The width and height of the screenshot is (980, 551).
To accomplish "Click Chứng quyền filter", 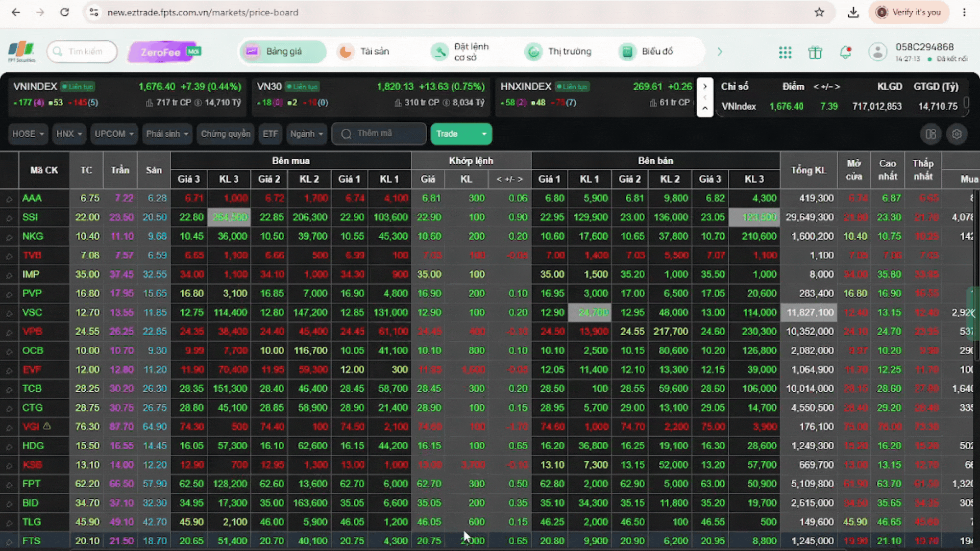I will [x=225, y=134].
